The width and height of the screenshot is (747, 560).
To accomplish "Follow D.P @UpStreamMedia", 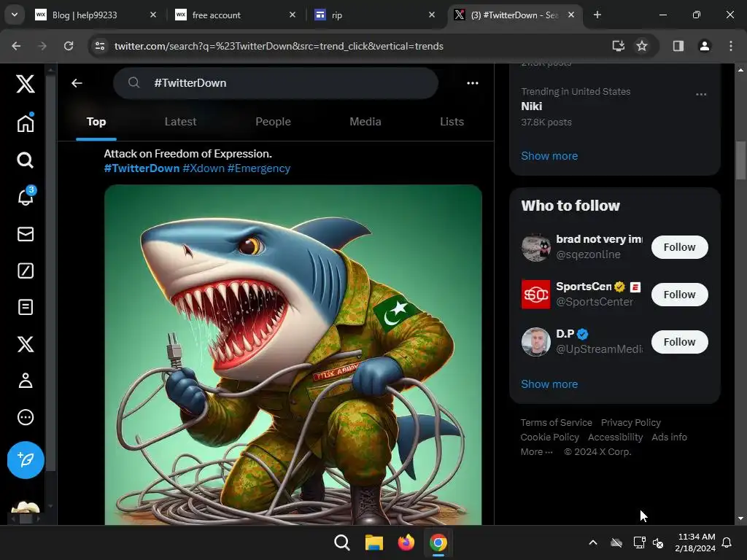I will point(679,342).
